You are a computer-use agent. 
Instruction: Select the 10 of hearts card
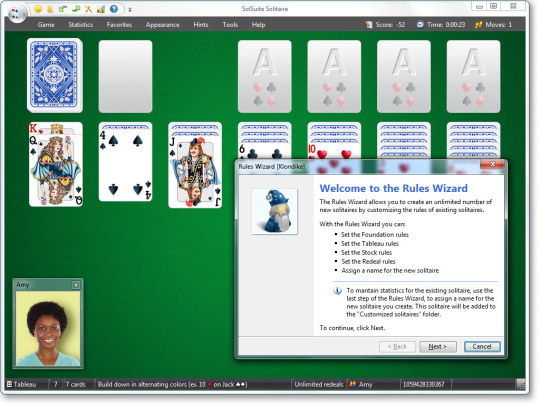(334, 152)
